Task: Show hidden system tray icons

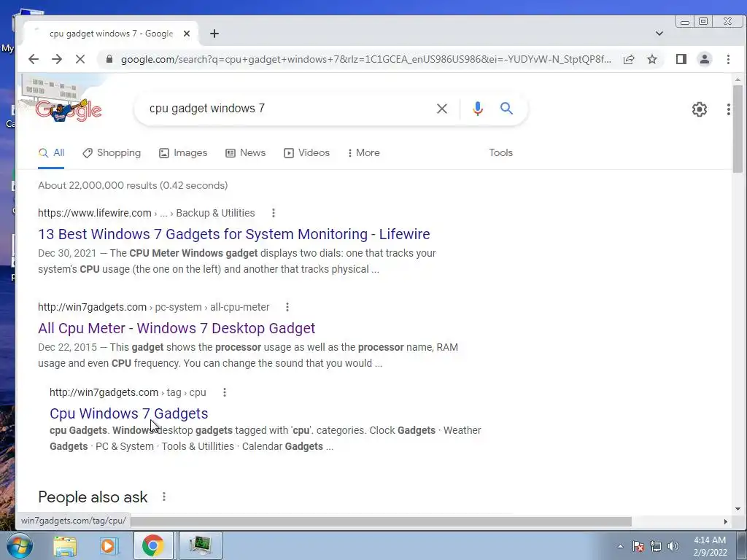Action: (620, 546)
